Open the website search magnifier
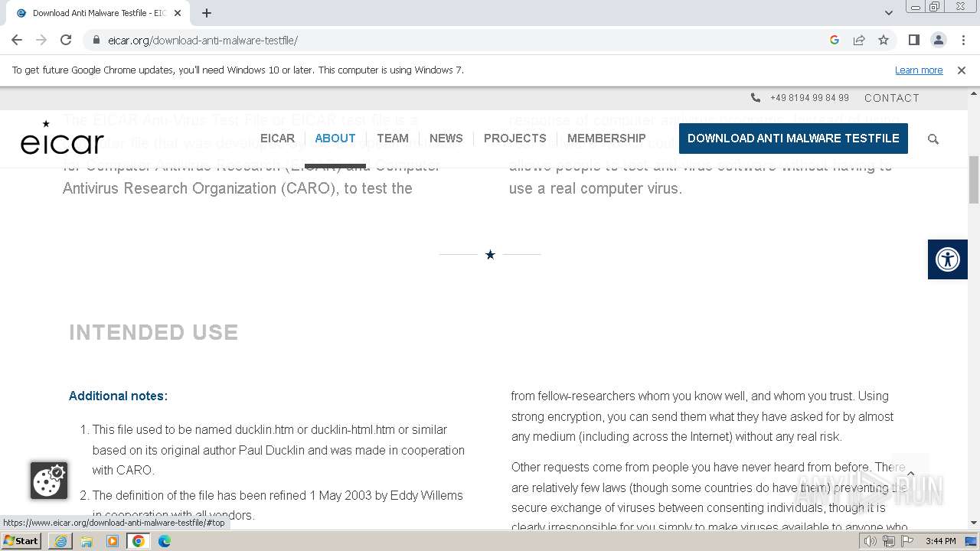The image size is (980, 551). pos(933,139)
